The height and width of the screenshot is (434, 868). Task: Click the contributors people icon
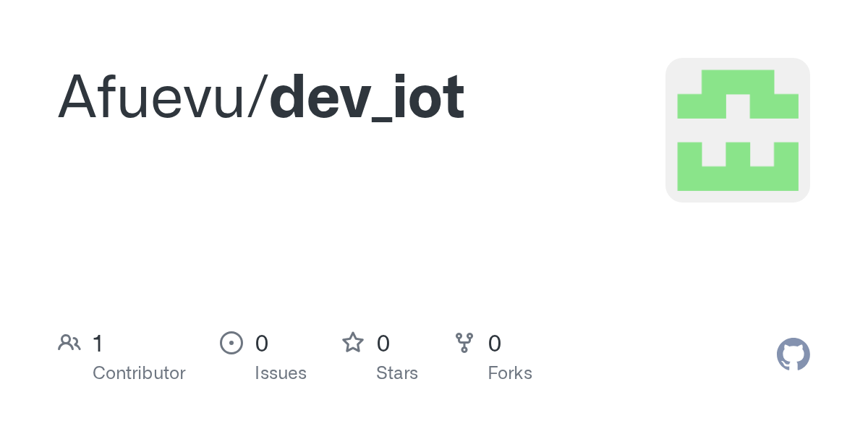[x=69, y=343]
